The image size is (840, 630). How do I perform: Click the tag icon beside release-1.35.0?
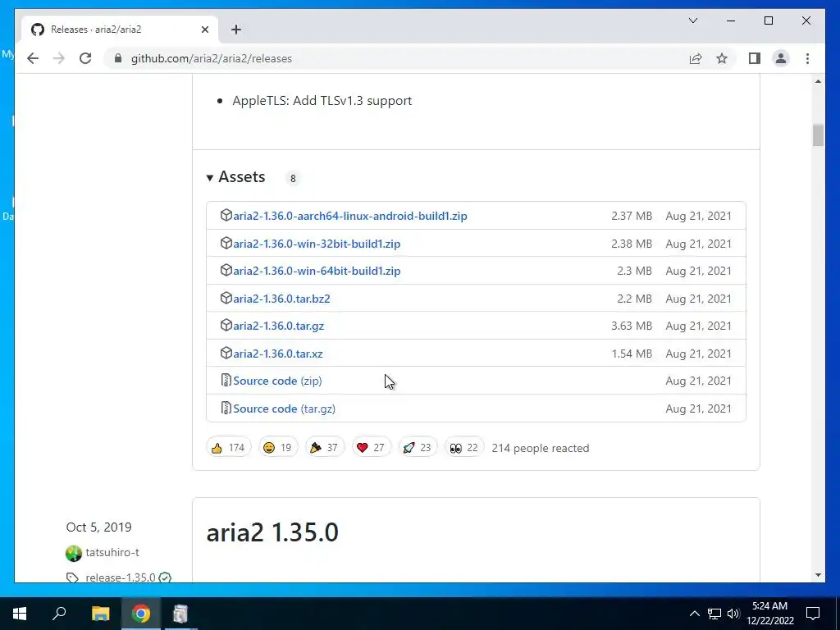pyautogui.click(x=72, y=577)
